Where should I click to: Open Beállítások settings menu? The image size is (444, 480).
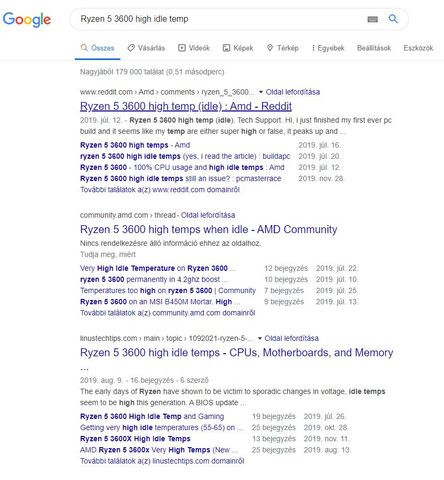point(374,48)
